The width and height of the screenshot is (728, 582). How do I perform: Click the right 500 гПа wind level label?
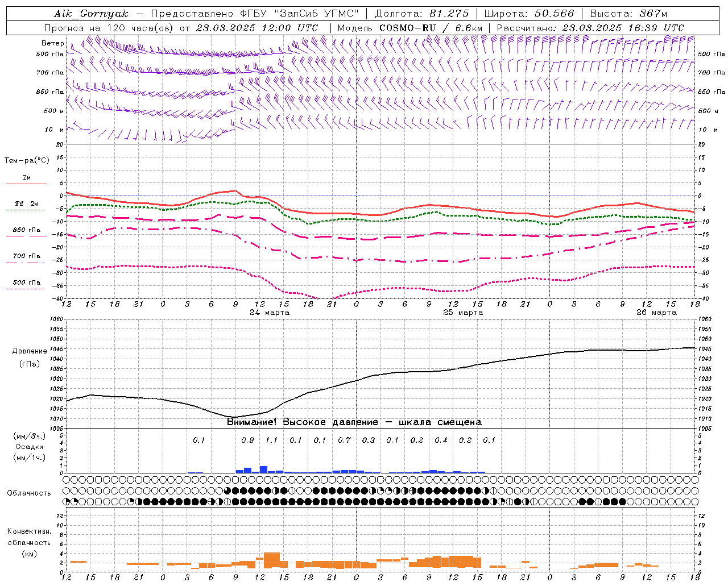point(712,55)
